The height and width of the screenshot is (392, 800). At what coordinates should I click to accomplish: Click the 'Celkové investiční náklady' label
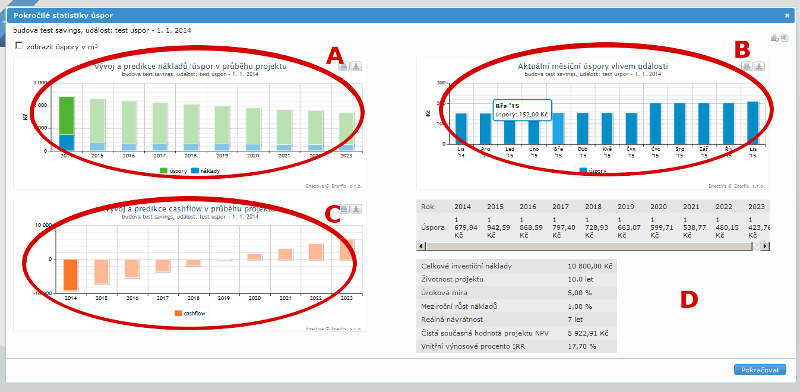pyautogui.click(x=467, y=266)
